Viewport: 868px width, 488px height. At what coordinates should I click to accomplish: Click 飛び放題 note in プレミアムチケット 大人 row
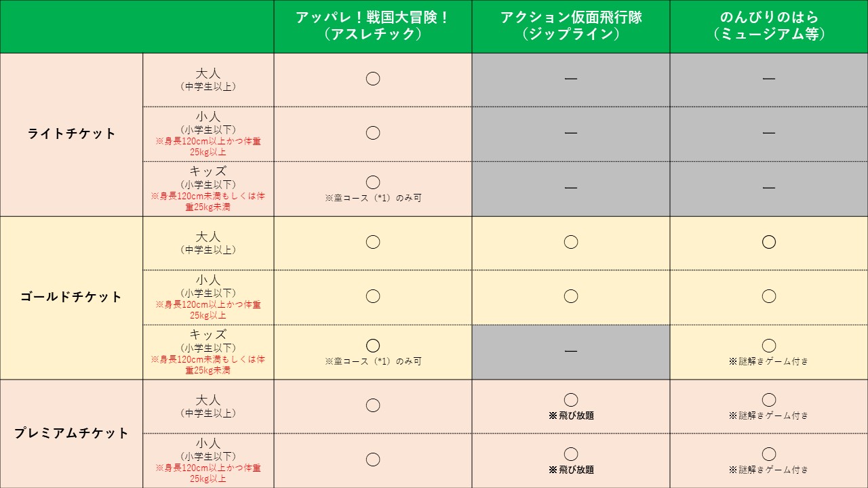coord(571,415)
